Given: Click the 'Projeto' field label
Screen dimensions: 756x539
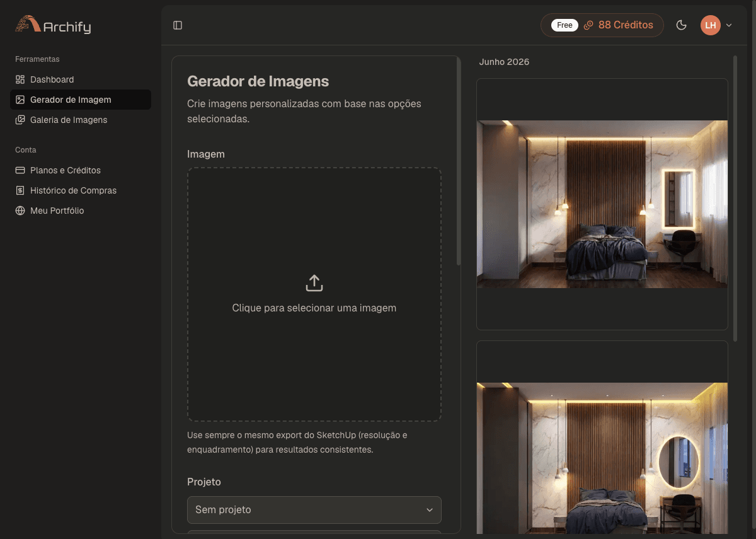Looking at the screenshot, I should (x=204, y=482).
